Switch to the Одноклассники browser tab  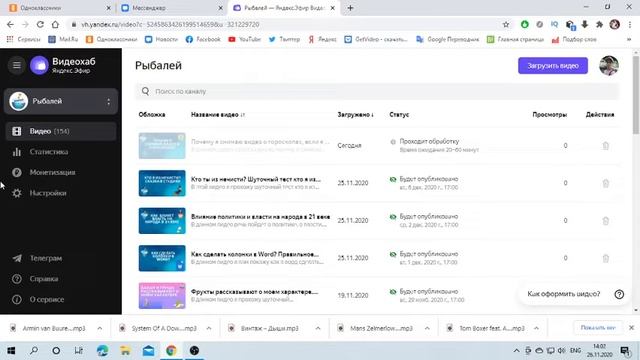(59, 8)
